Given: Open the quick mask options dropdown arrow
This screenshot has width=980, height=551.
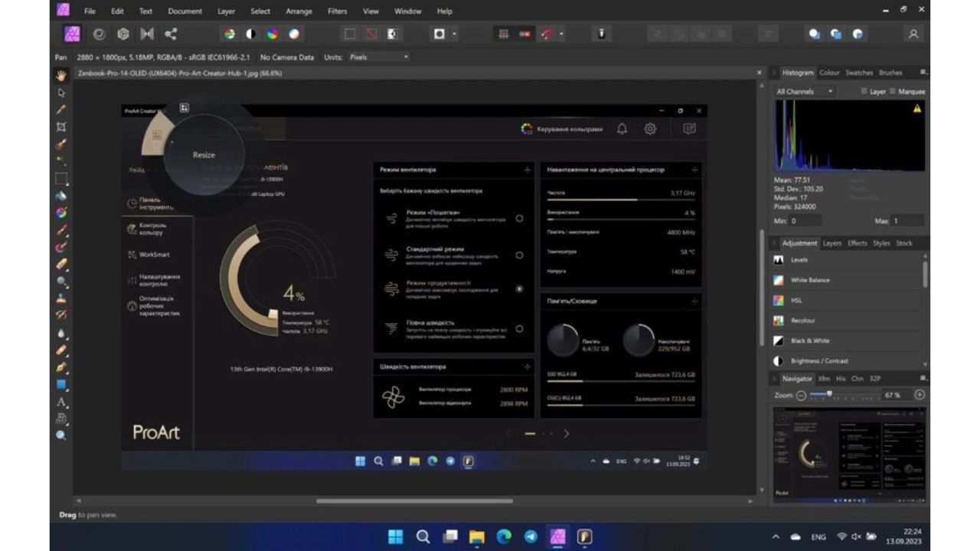Looking at the screenshot, I should pyautogui.click(x=455, y=34).
